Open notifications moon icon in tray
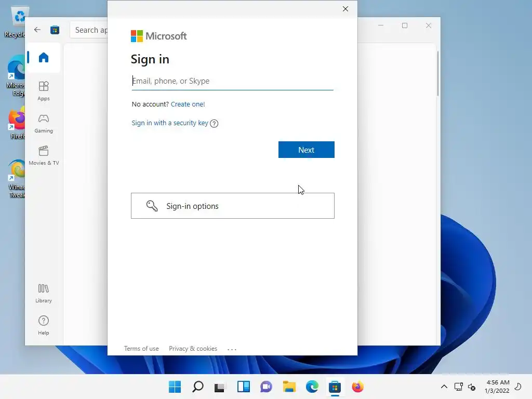The image size is (532, 399). click(x=518, y=387)
